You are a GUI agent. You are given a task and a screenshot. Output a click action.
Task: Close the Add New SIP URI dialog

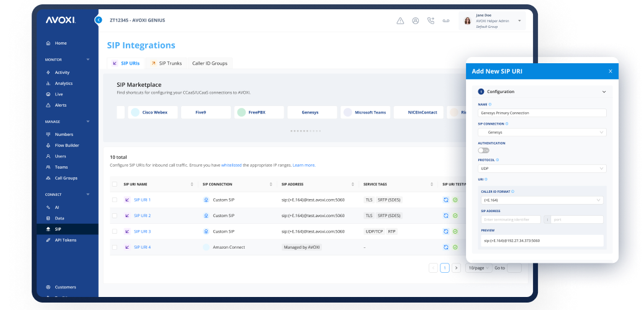(610, 71)
